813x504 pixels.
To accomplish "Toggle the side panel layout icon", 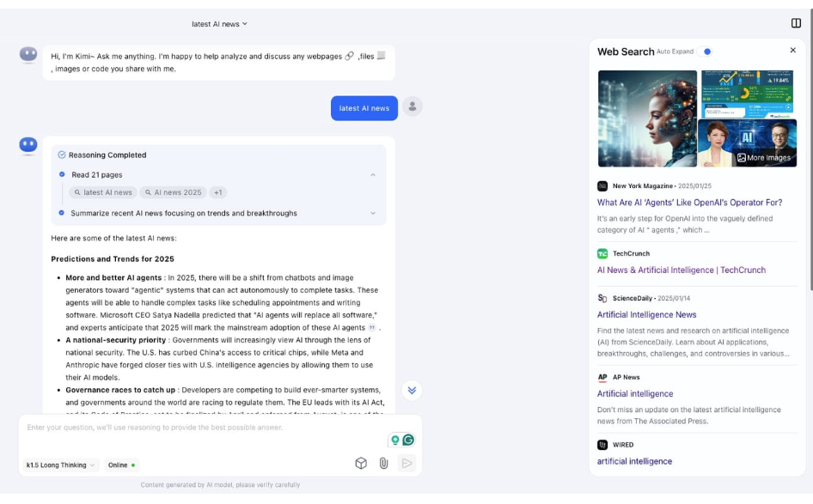I will (796, 23).
